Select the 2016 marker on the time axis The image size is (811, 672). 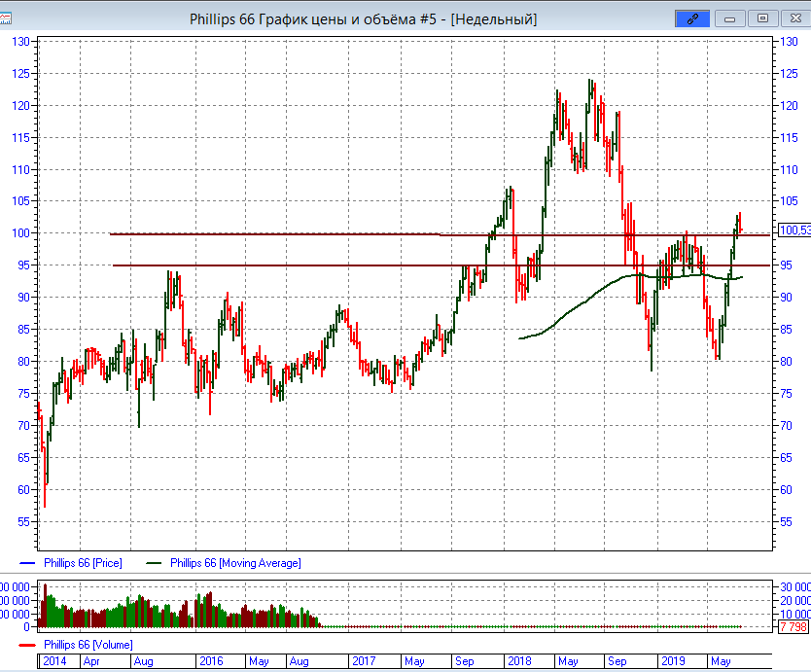click(210, 661)
